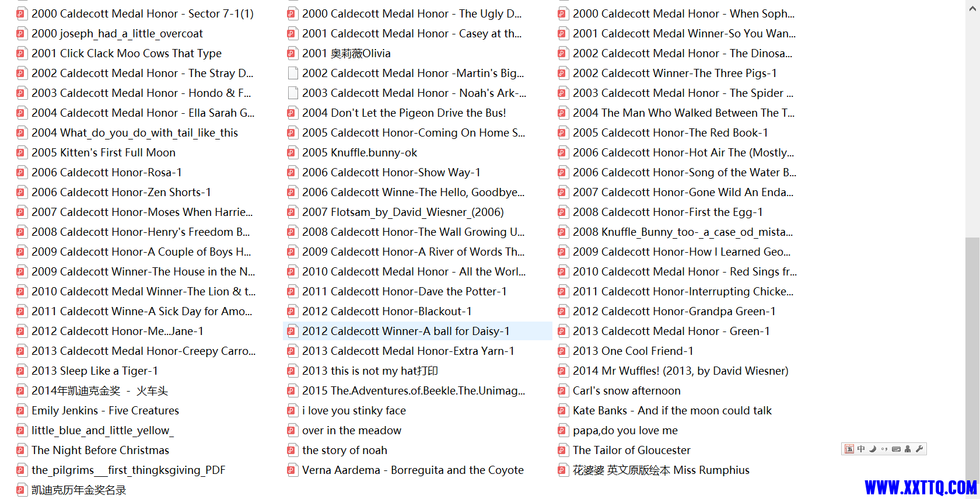Click PDF icon of 2008 Knuffle_Bunny_too
The image size is (980, 499).
tap(562, 232)
